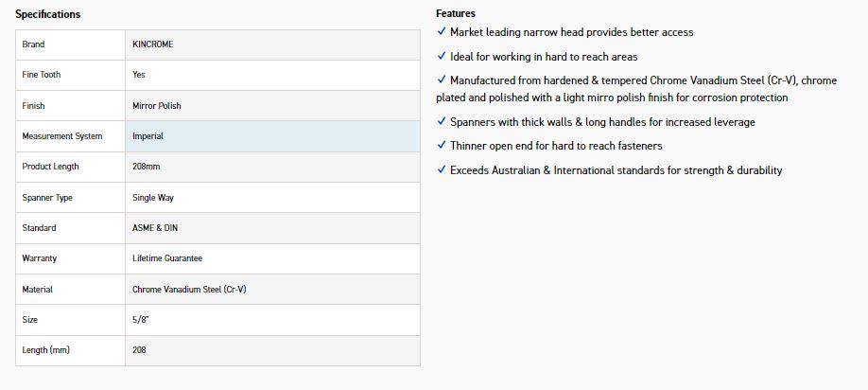The height and width of the screenshot is (390, 868).
Task: Click checkmark icon beside 'Thinner open end'
Action: [442, 146]
